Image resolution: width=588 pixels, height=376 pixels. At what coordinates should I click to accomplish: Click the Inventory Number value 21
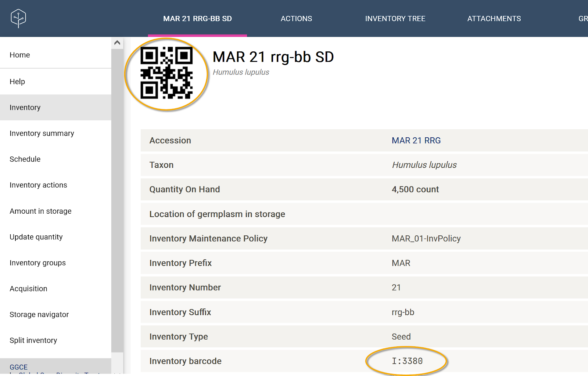coord(396,288)
